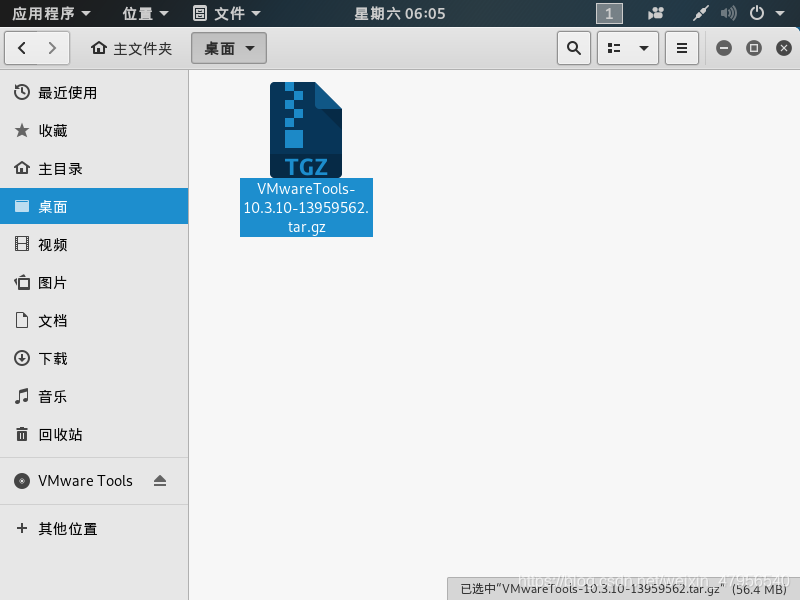Close the file manager window
Viewport: 800px width, 600px height.
tap(784, 48)
